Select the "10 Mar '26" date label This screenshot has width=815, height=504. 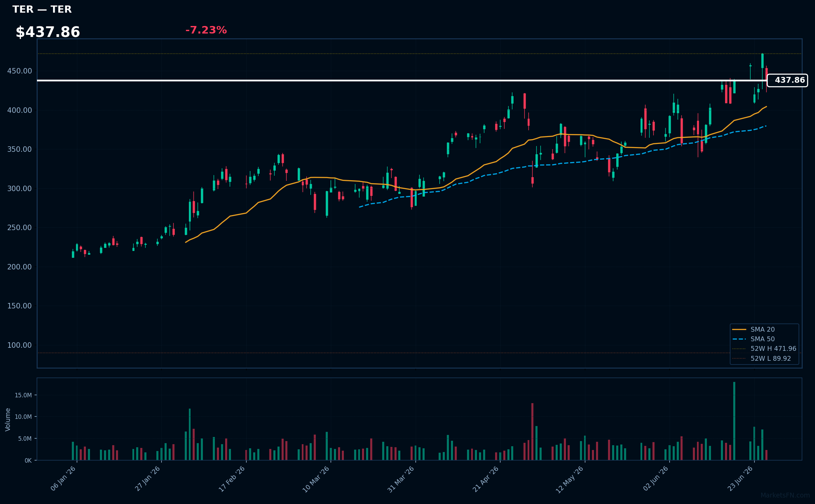[316, 479]
